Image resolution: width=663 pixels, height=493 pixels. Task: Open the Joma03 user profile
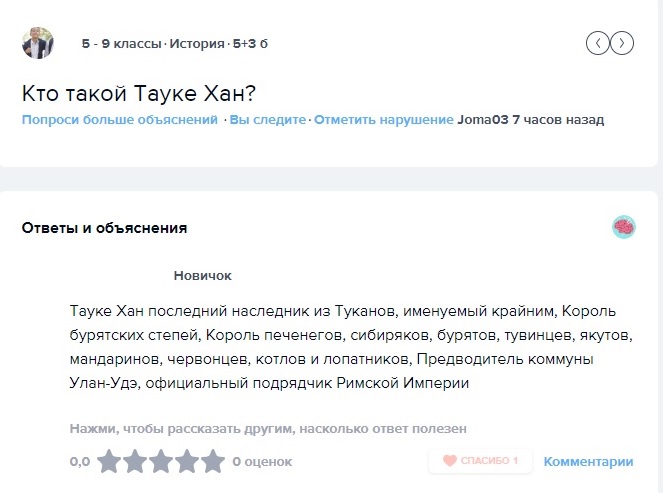coord(483,120)
